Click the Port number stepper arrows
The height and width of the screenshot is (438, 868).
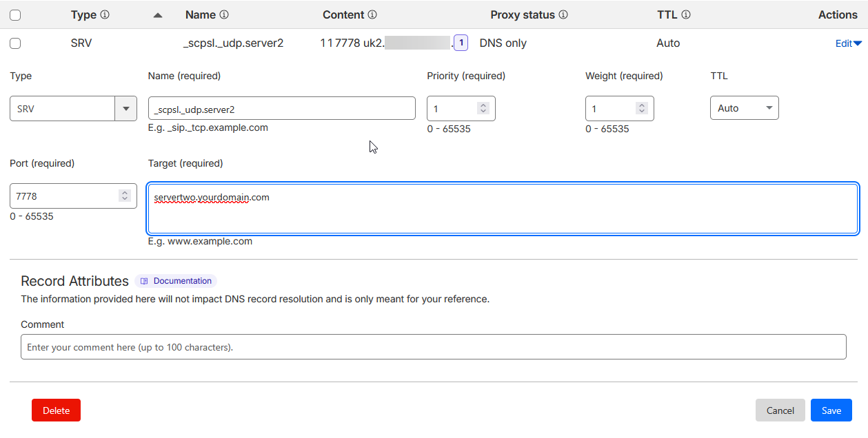point(125,196)
